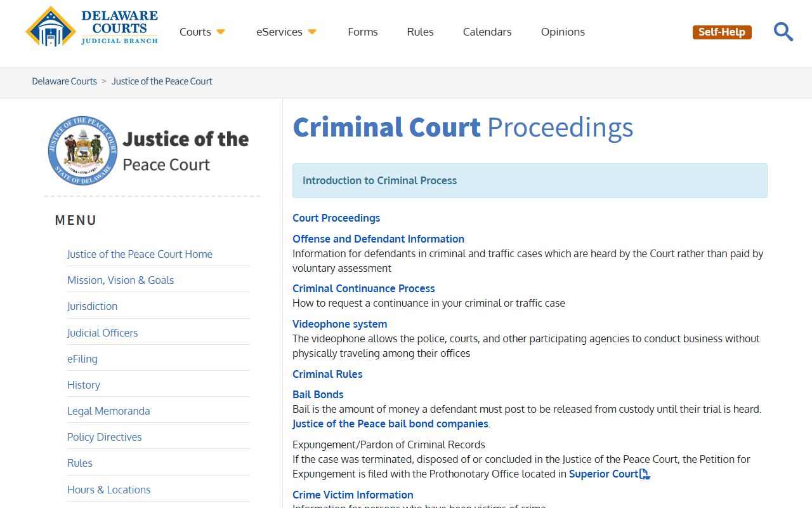Open Introduction to Criminal Process panel
812x508 pixels.
pos(530,180)
